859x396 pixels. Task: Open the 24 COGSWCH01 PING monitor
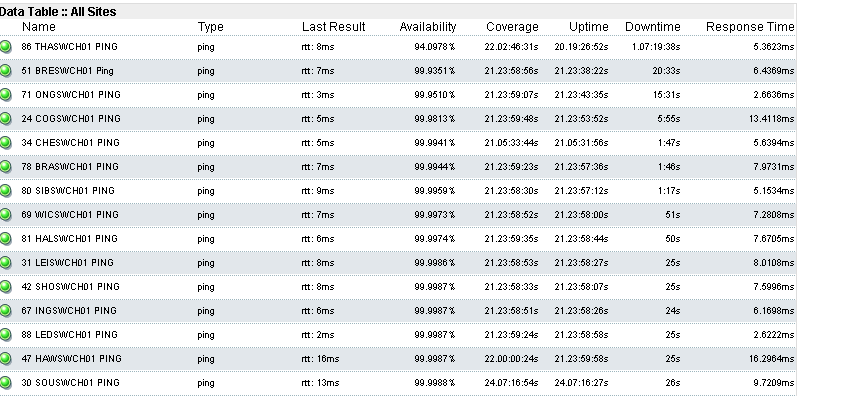tap(71, 119)
